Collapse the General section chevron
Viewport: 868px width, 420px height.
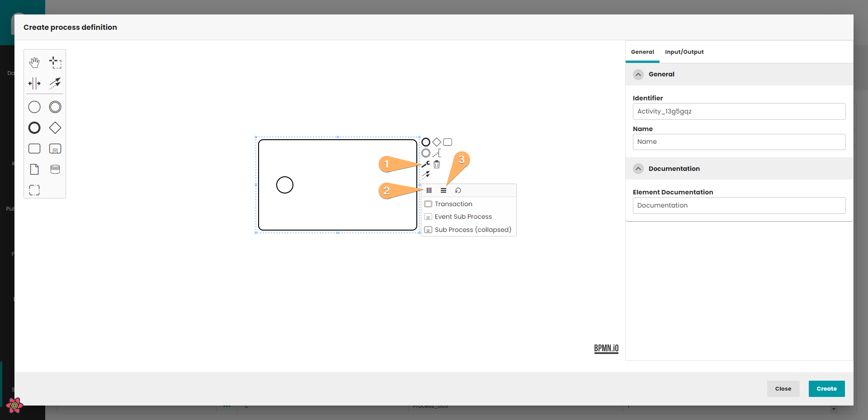coord(638,75)
